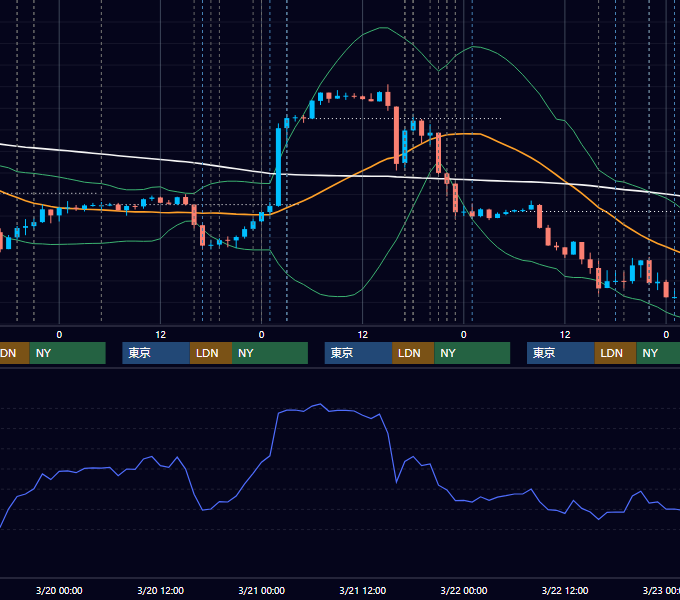Click the 3/22 12:00 date axis label
Screen dimensions: 680x600
tap(565, 590)
